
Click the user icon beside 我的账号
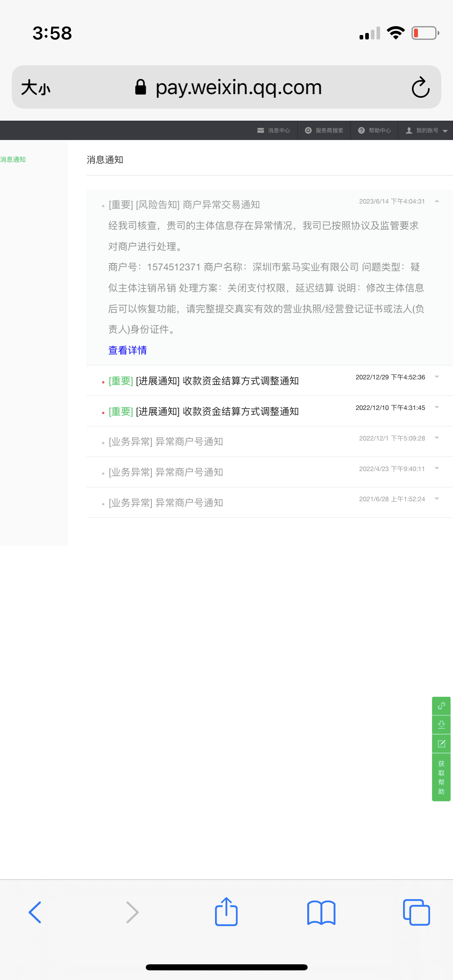coord(409,130)
